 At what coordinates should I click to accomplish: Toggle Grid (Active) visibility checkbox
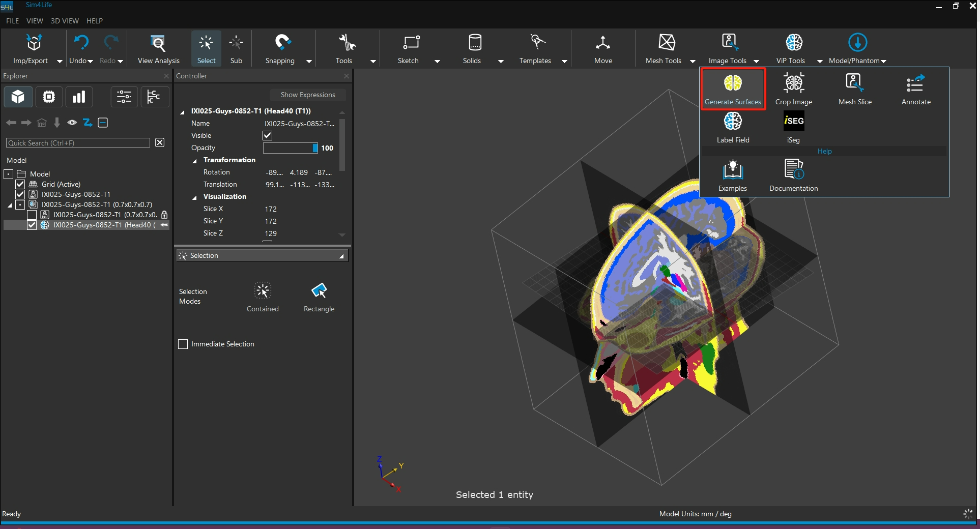click(x=20, y=184)
